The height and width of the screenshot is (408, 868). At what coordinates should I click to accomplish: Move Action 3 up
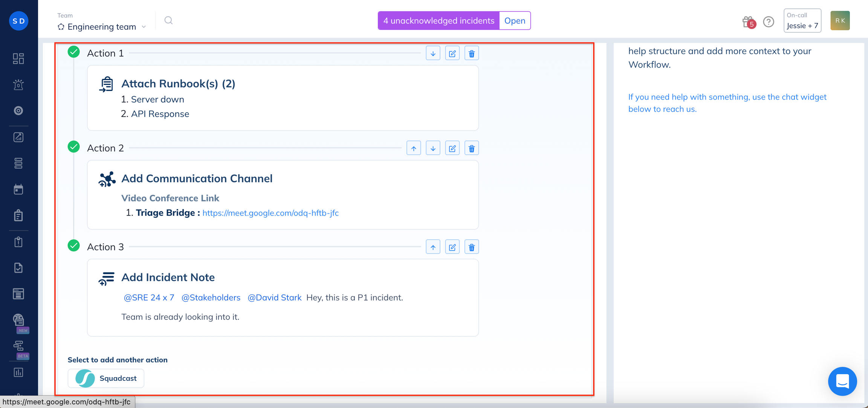pyautogui.click(x=433, y=247)
